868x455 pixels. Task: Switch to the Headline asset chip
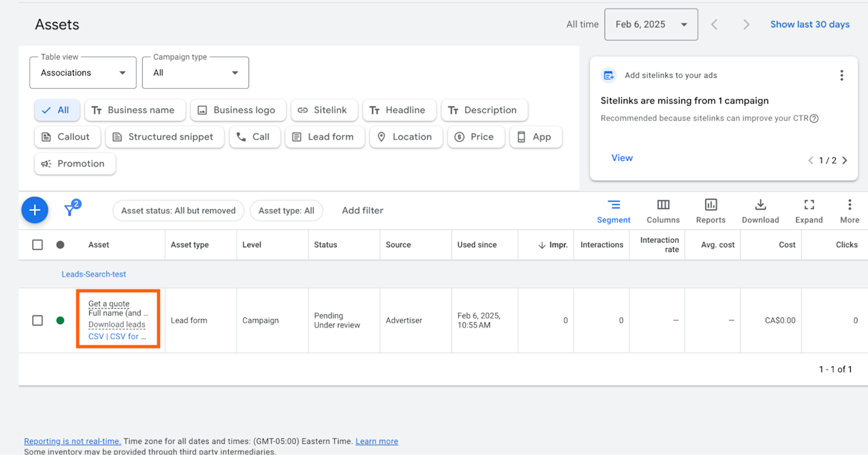(x=399, y=110)
